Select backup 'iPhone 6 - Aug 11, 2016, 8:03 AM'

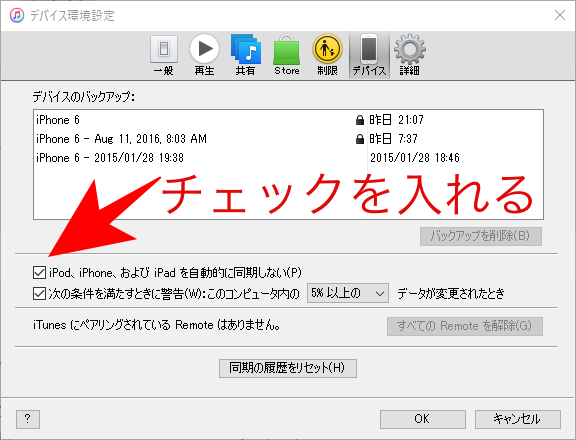288,139
